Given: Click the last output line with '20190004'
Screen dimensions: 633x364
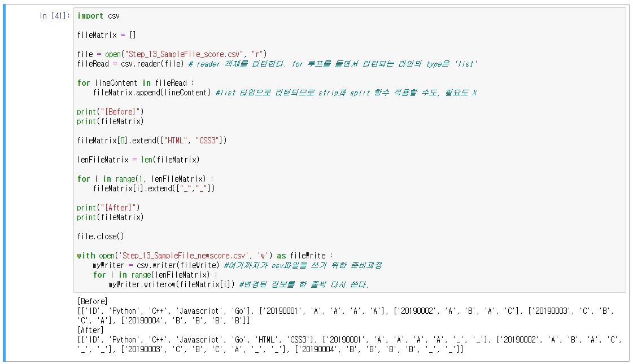Looking at the screenshot, I should [270, 349].
